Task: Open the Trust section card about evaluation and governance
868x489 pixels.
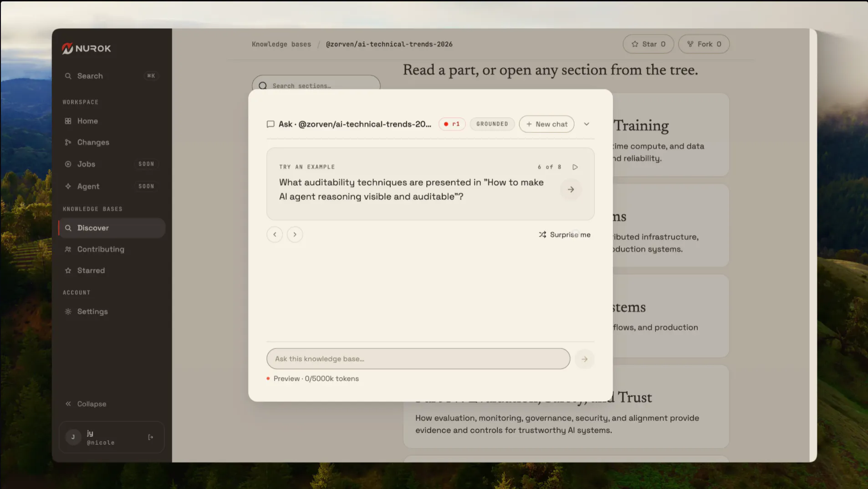Action: point(566,425)
